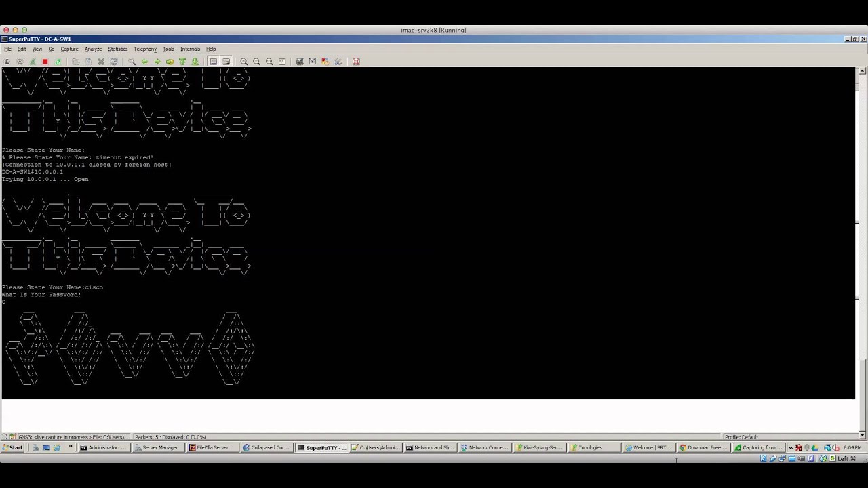Click the display filters icon
This screenshot has width=868, height=488.
coord(313,62)
